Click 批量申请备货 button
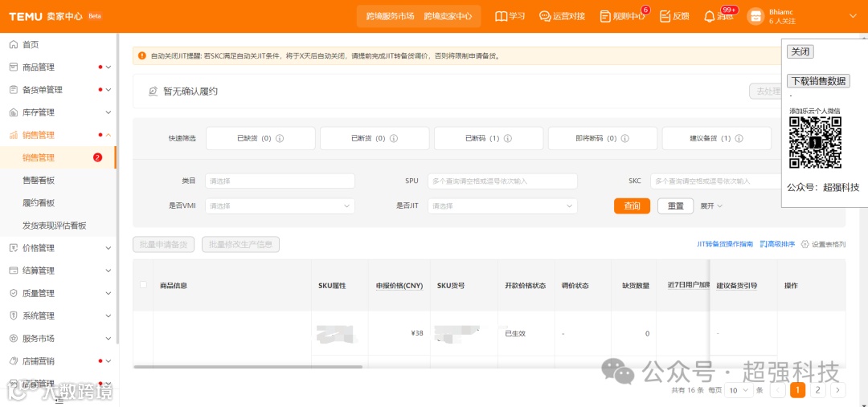The image size is (868, 407). tap(163, 244)
